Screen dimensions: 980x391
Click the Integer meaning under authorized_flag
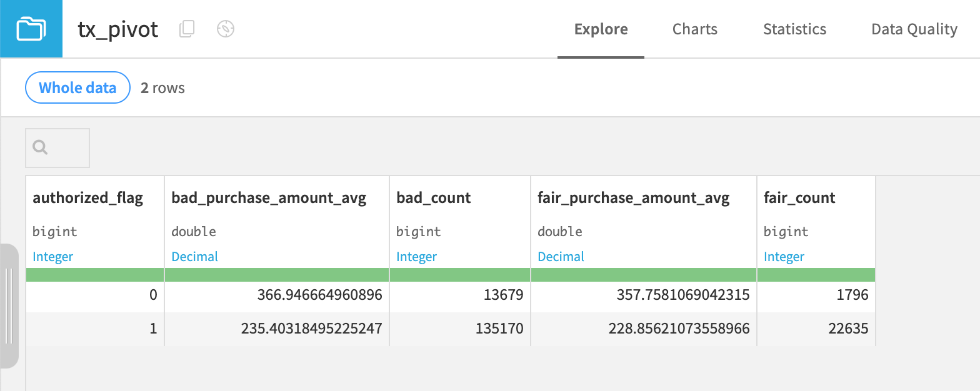(x=53, y=257)
